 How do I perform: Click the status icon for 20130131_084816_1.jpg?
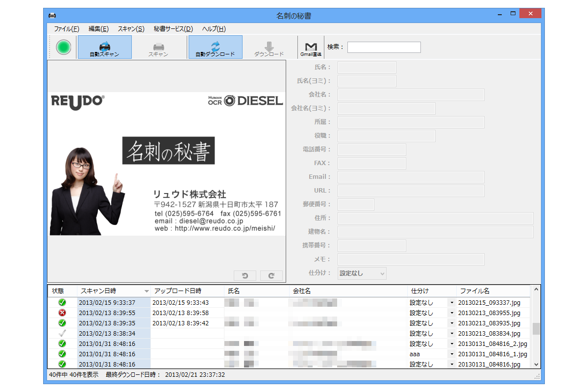[x=62, y=354]
